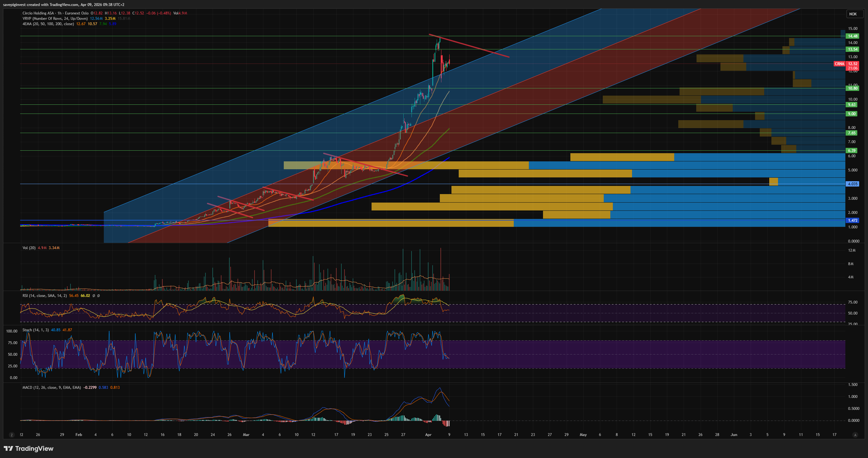This screenshot has width=868, height=458.
Task: Click the blue 1.472 price label
Action: click(853, 221)
